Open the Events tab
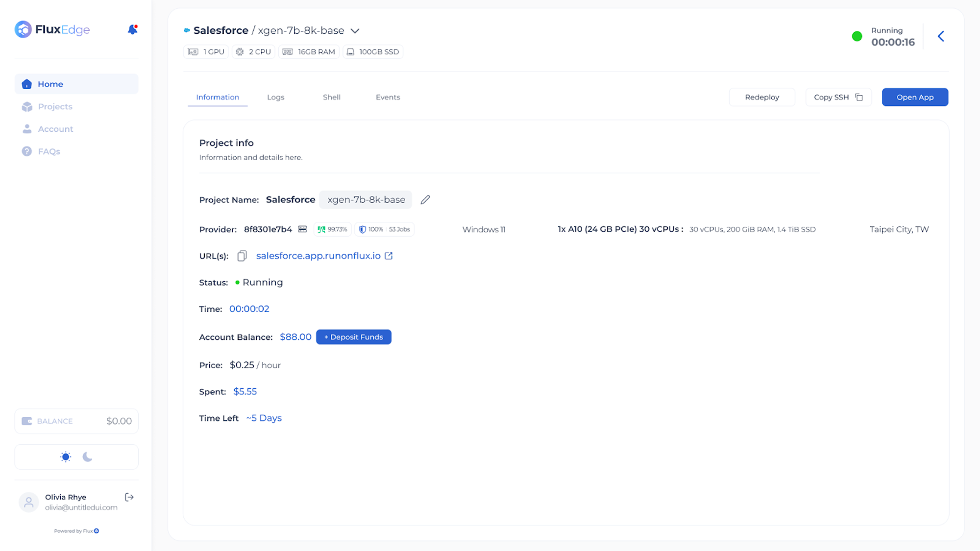The width and height of the screenshot is (980, 551). (388, 97)
